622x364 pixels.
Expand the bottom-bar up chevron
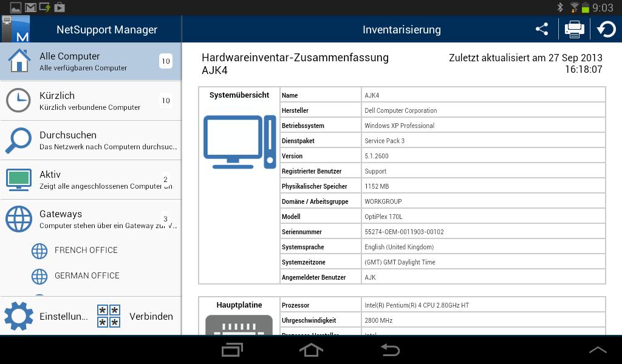[598, 349]
